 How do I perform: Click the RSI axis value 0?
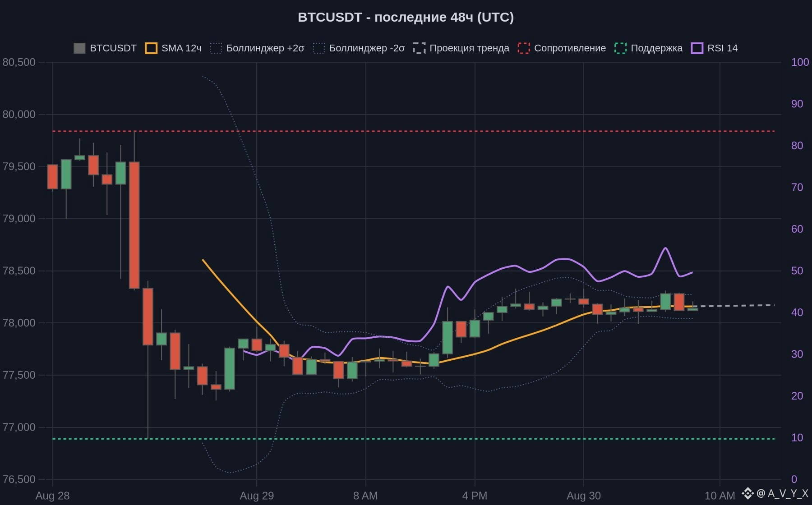point(794,479)
